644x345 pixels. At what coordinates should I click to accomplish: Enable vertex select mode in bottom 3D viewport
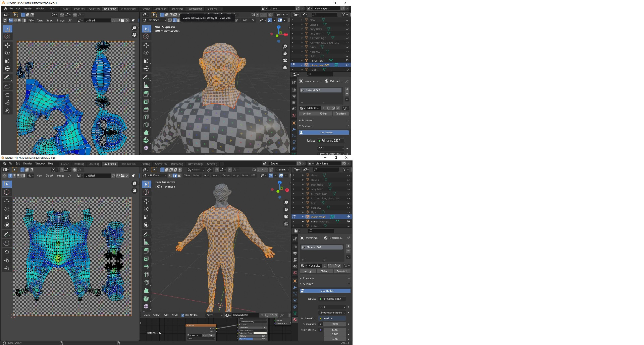170,175
